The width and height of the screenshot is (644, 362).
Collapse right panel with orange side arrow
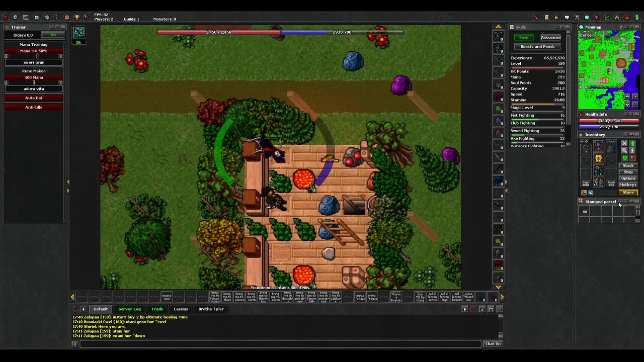pyautogui.click(x=505, y=183)
